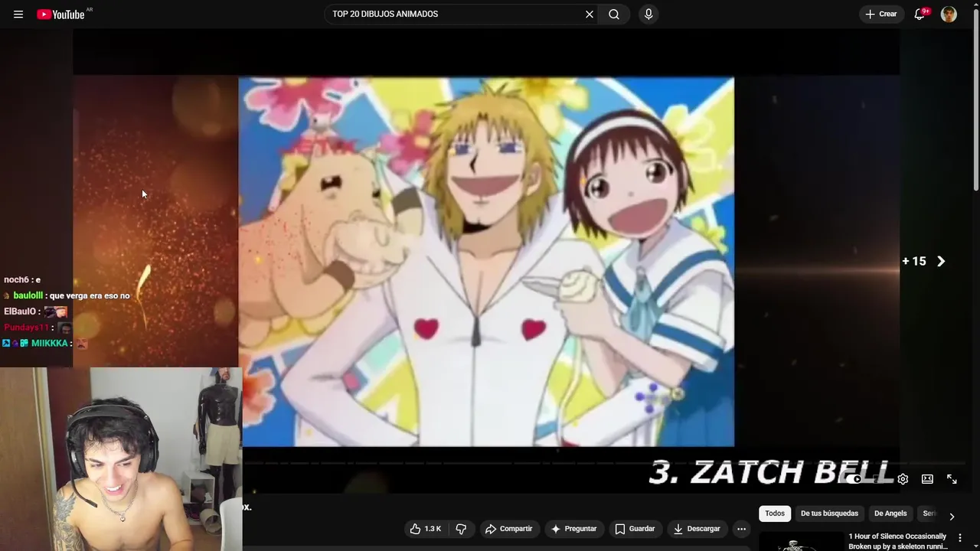Open the YouTube hamburger guide menu
The width and height of the screenshot is (980, 551).
click(x=18, y=15)
